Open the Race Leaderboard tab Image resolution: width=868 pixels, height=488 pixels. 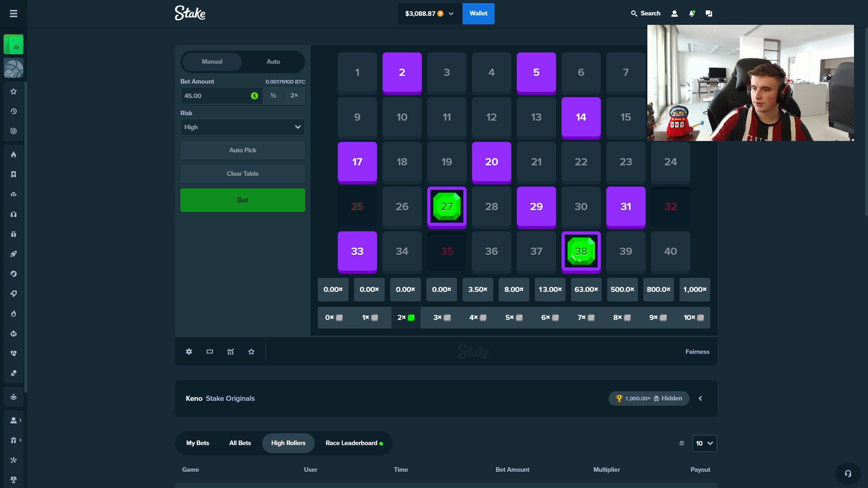[x=354, y=443]
